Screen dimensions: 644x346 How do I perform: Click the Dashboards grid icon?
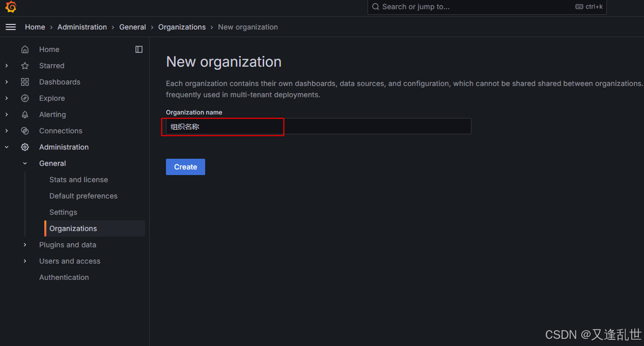pyautogui.click(x=25, y=82)
